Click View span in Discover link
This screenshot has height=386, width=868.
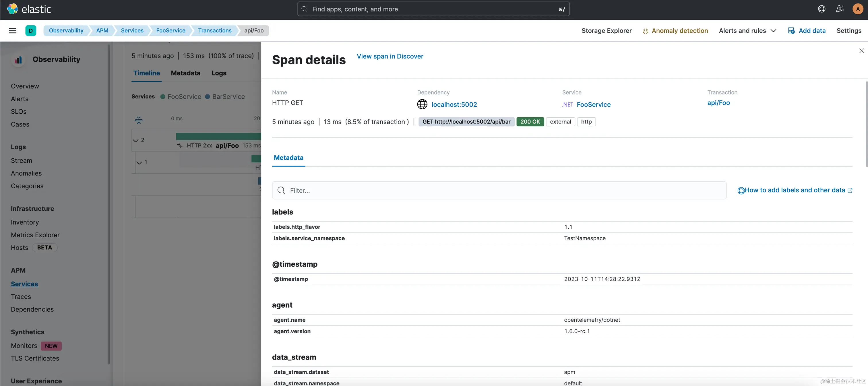[x=390, y=56]
